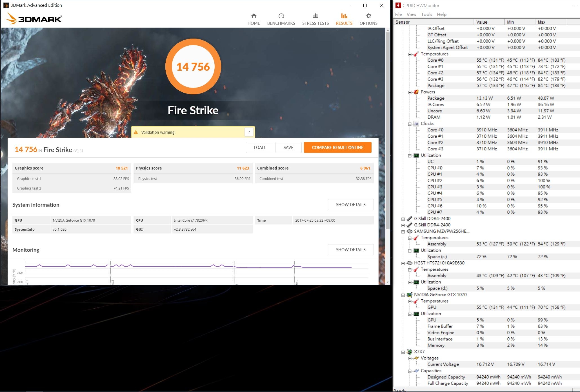Click the drive icon beside HGST HTS721010A9E630

[x=410, y=263]
